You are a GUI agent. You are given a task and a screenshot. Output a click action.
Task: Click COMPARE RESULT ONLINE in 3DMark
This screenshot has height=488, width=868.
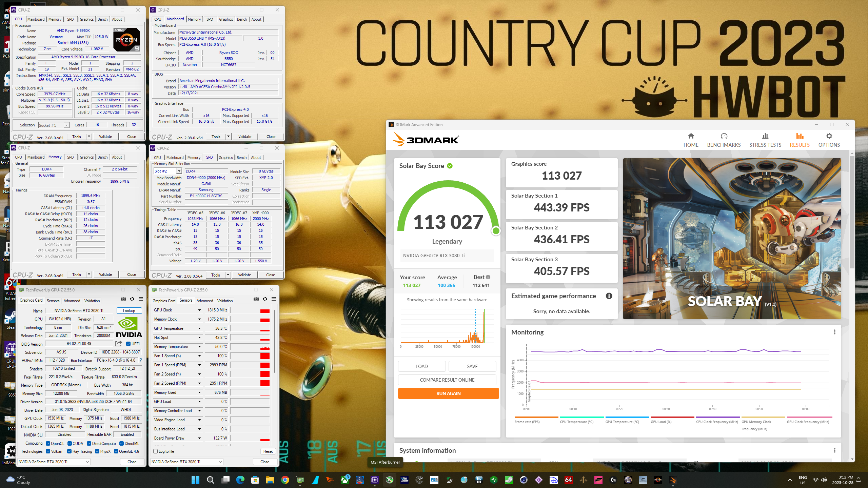tap(447, 380)
